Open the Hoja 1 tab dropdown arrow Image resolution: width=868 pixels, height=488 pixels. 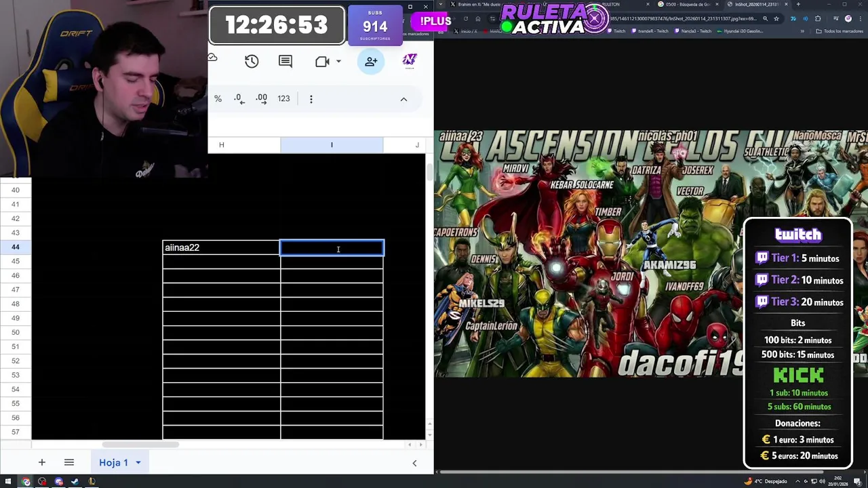pos(138,463)
